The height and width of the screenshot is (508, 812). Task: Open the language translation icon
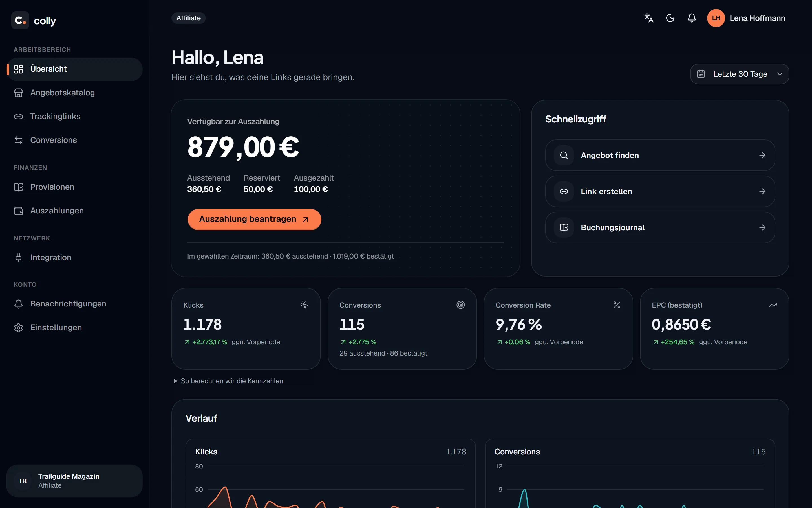tap(648, 18)
